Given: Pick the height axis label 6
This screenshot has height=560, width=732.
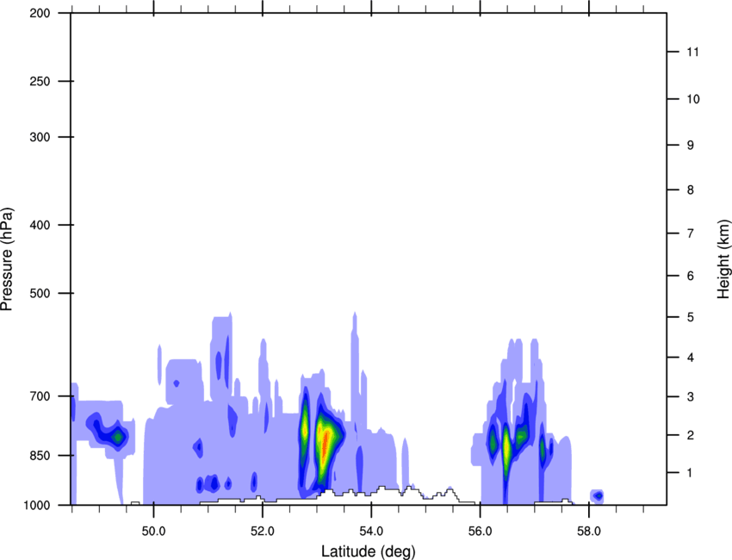Looking at the screenshot, I should (x=691, y=276).
